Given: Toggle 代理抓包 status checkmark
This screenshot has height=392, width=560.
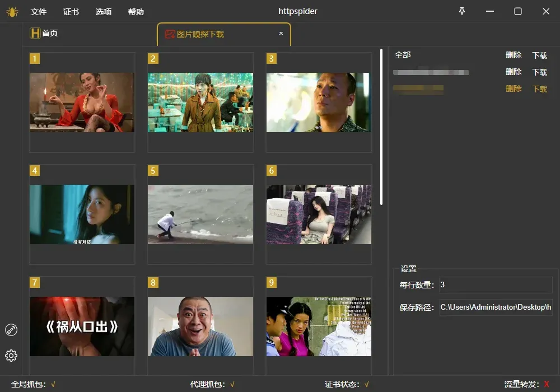Looking at the screenshot, I should [232, 384].
